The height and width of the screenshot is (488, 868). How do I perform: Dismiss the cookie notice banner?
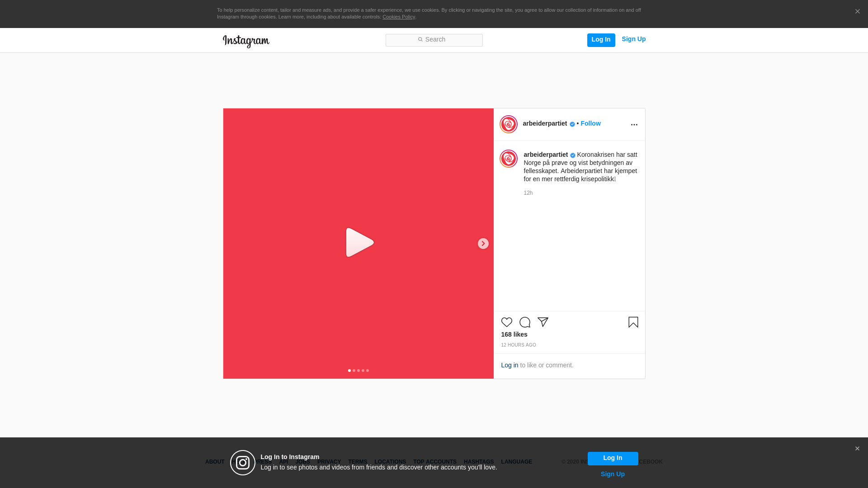tap(857, 12)
